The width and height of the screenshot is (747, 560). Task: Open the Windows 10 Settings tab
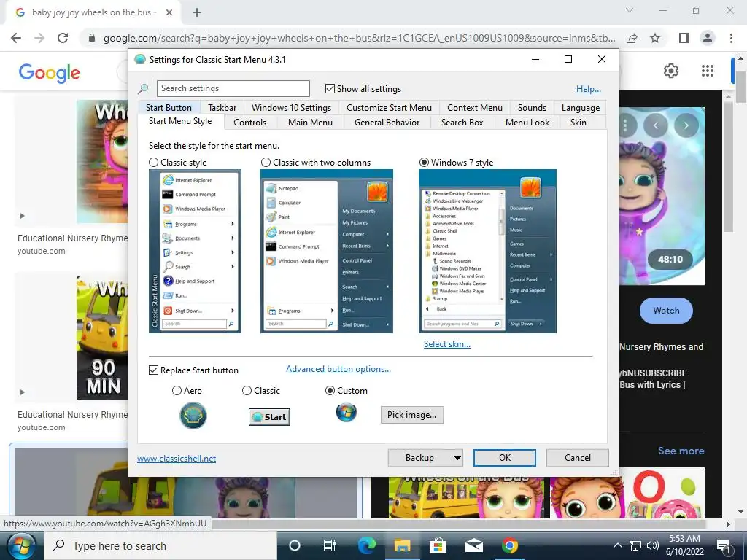[292, 108]
